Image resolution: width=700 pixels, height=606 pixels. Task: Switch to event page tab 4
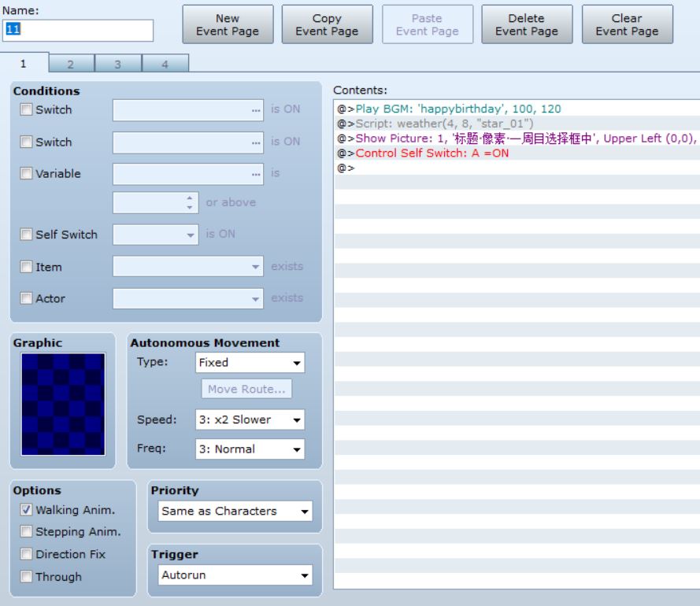click(165, 64)
